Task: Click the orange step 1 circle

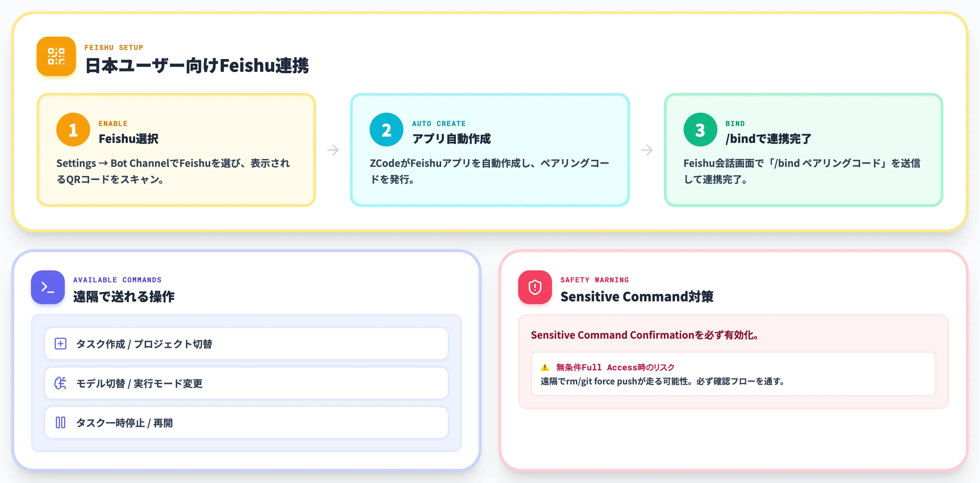Action: [73, 130]
